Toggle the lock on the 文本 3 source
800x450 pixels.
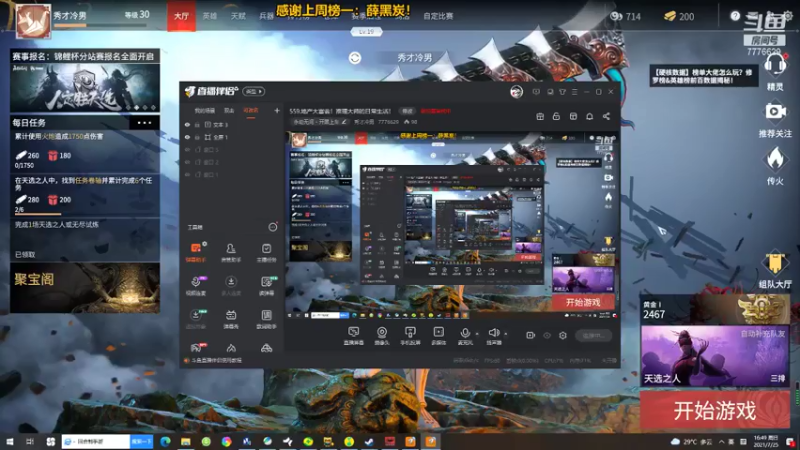197,124
